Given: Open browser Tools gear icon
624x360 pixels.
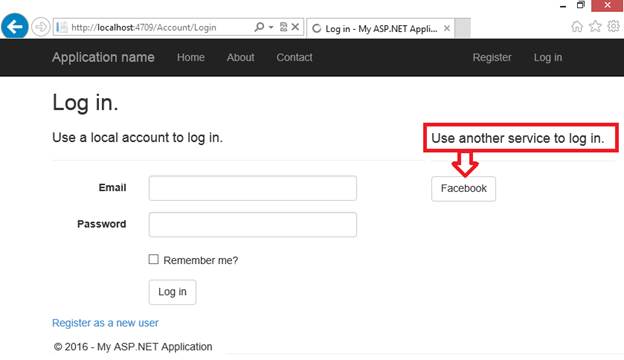Looking at the screenshot, I should pyautogui.click(x=613, y=26).
